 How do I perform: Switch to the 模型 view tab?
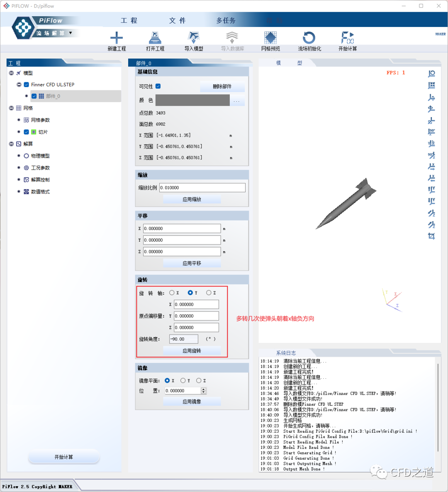[289, 63]
